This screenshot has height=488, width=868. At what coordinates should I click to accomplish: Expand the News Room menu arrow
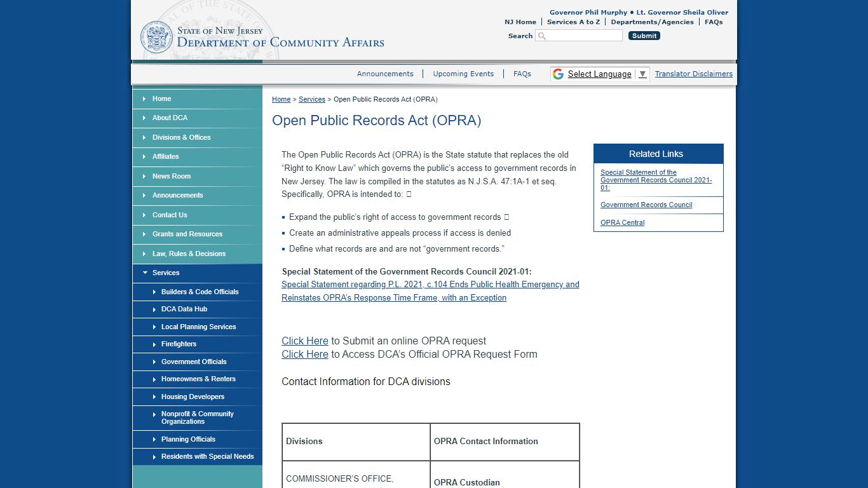[x=144, y=176]
